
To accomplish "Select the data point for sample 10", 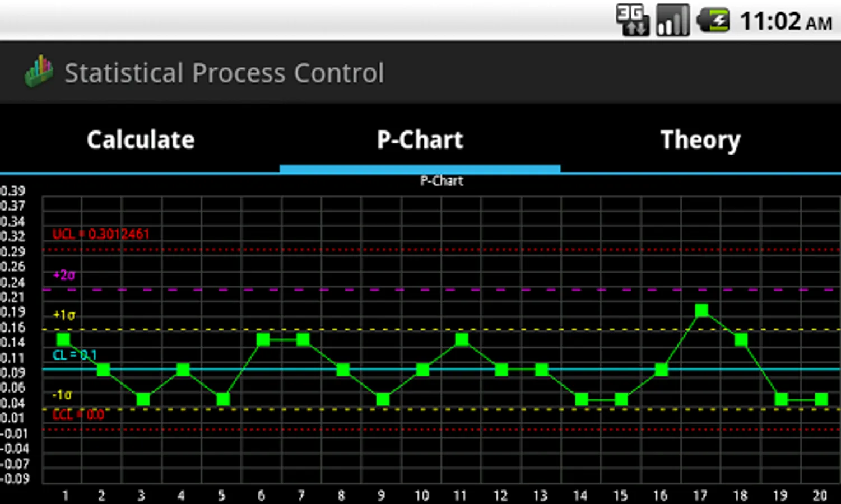I will [x=422, y=370].
